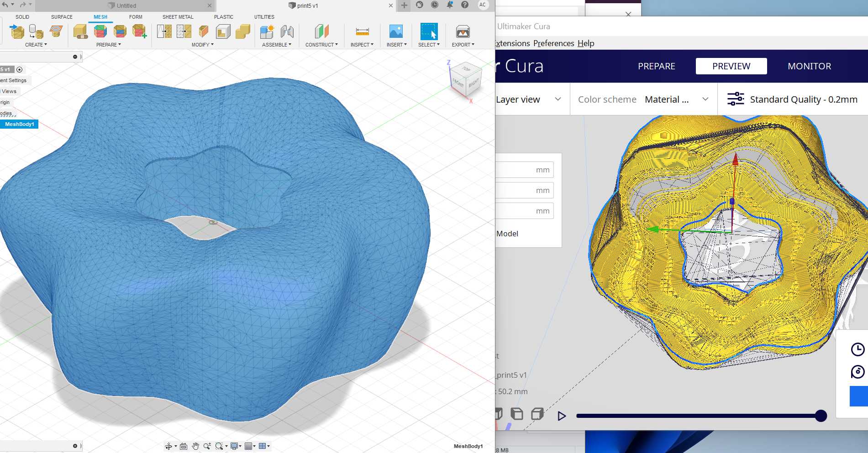Select the Remesh tool in MODIFY group
Screen dimensions: 868x453
pyautogui.click(x=164, y=31)
